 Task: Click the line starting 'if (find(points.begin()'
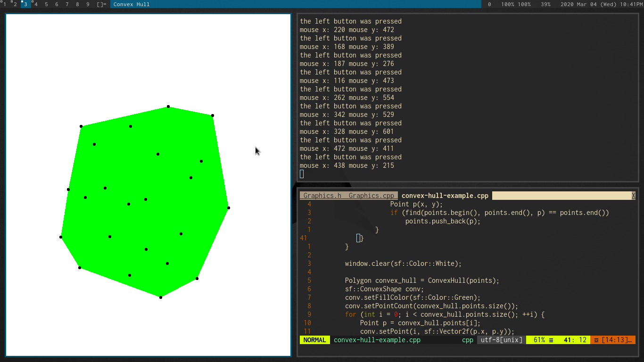[x=500, y=213]
